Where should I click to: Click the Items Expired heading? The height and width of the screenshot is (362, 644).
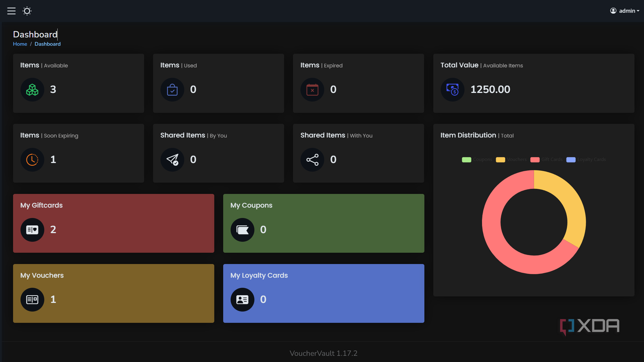pyautogui.click(x=322, y=65)
